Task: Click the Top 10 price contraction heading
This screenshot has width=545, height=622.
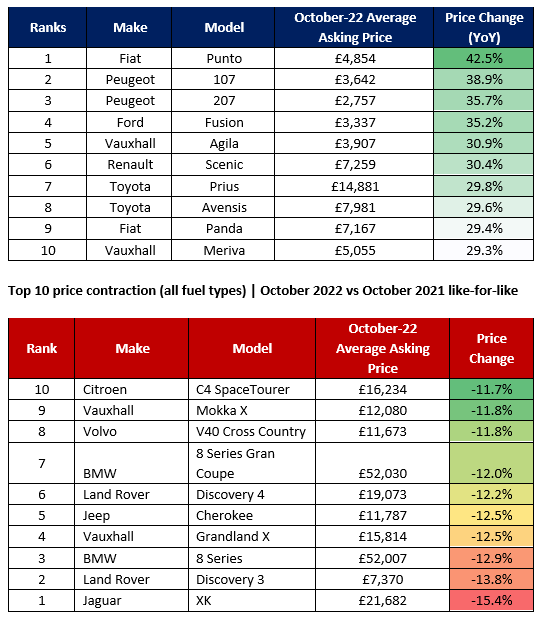Action: click(263, 290)
